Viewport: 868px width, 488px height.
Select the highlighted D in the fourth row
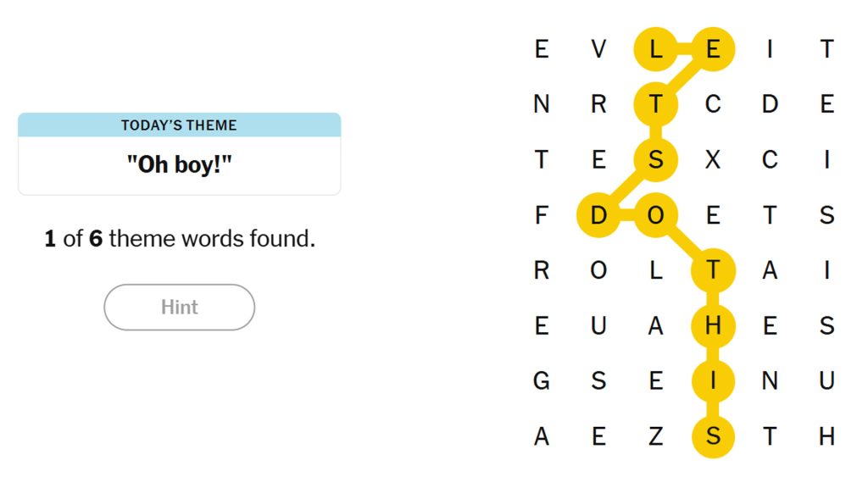(598, 215)
